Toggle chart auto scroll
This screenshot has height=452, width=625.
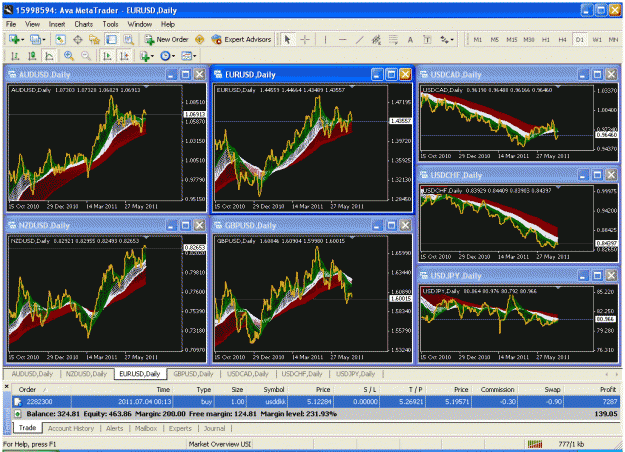[107, 56]
